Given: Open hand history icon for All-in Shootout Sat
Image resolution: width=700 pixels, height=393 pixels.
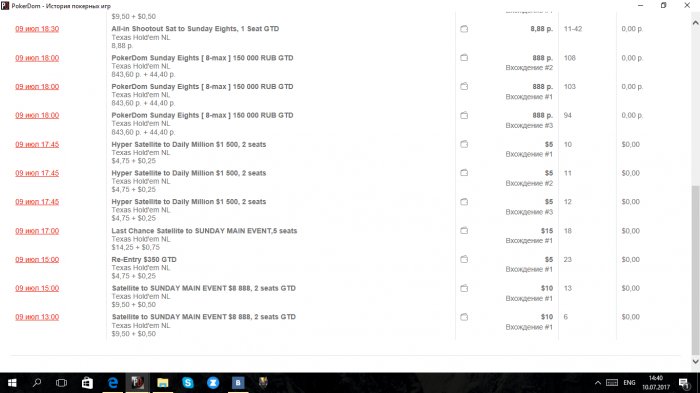Looking at the screenshot, I should [x=464, y=29].
